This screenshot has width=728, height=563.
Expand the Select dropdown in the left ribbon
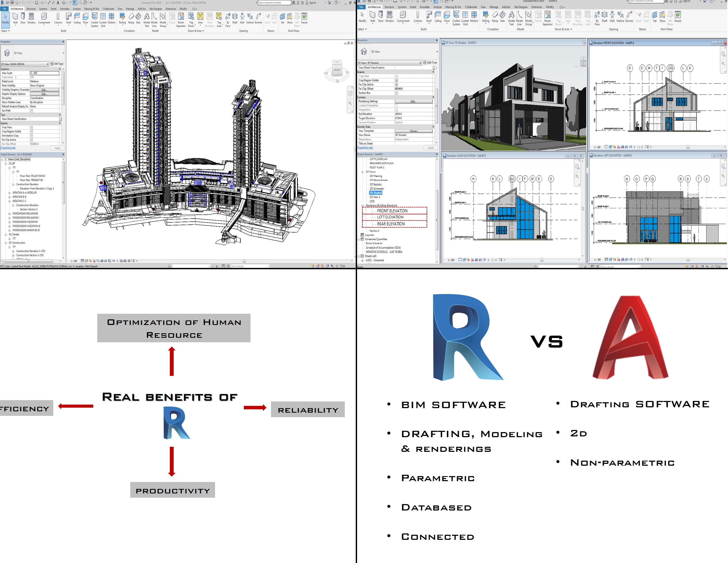click(x=5, y=31)
